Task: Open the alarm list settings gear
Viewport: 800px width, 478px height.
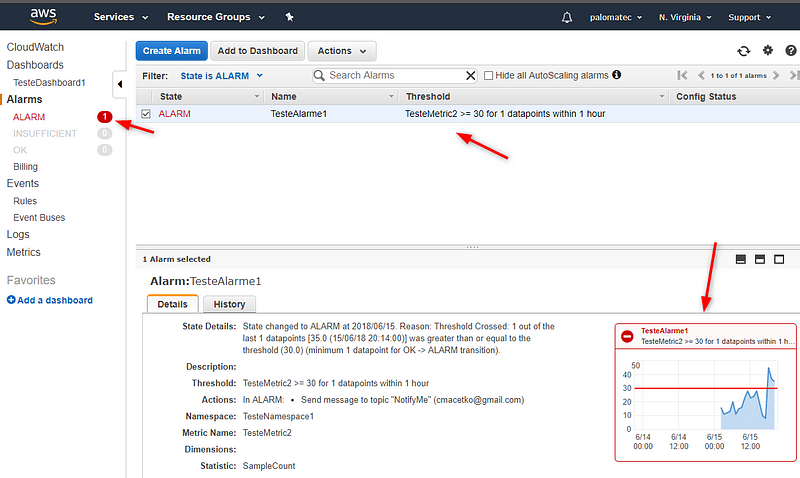Action: (x=767, y=50)
